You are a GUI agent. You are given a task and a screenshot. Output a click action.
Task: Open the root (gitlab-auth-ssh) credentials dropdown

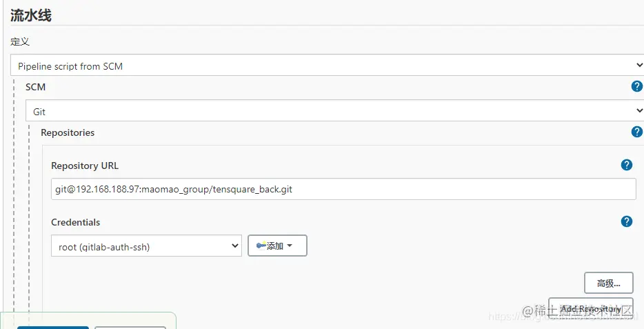(x=146, y=246)
